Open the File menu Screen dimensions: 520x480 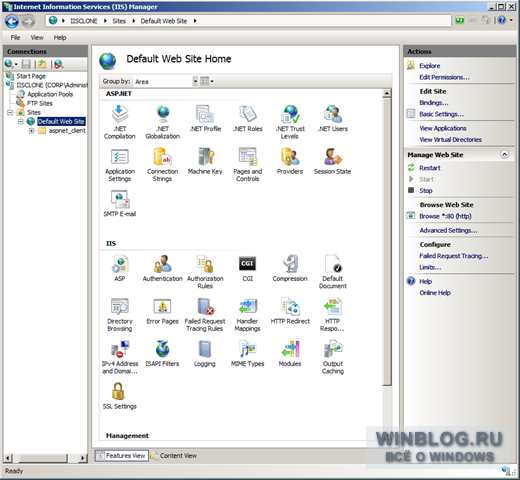click(x=15, y=37)
